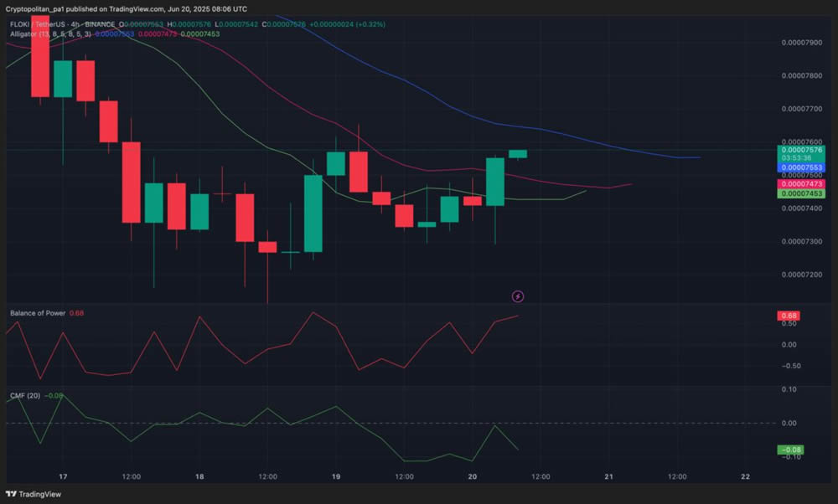
Task: Click the light green lips tag 0.00007453
Action: tap(802, 194)
